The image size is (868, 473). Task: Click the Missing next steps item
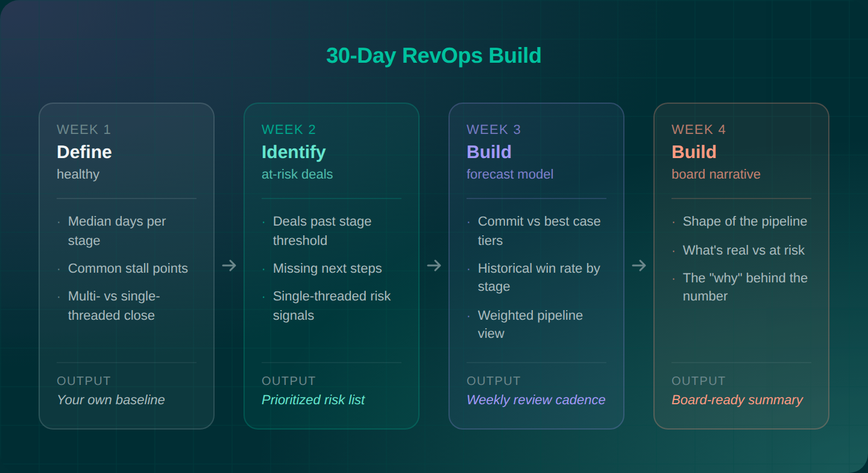327,268
